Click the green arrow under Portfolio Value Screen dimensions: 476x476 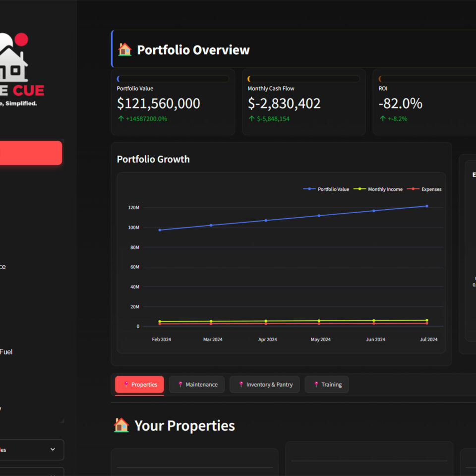(x=120, y=119)
